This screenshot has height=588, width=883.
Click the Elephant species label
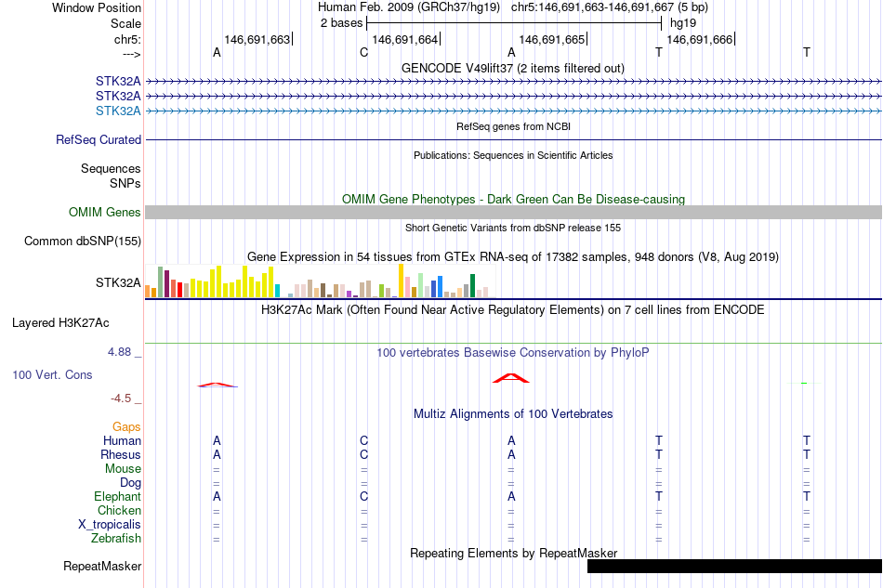click(117, 496)
